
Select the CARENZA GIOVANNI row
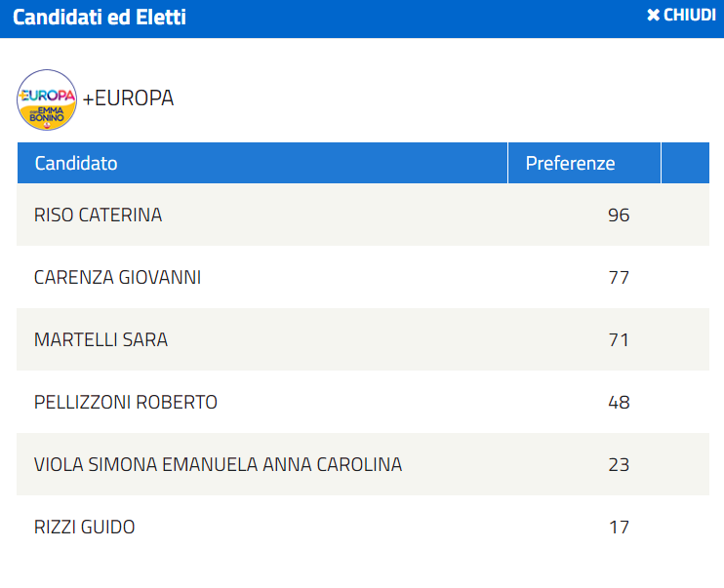pos(363,277)
